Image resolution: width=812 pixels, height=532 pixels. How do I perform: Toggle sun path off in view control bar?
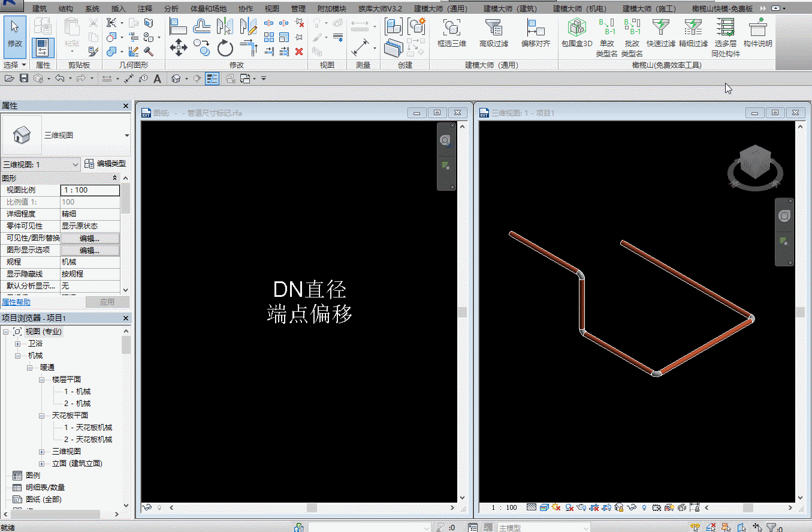pos(556,507)
